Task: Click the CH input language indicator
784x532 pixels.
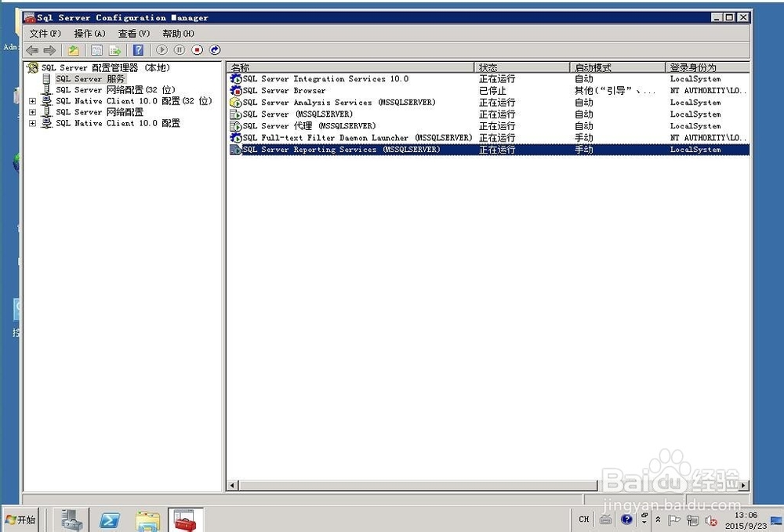Action: coord(583,519)
